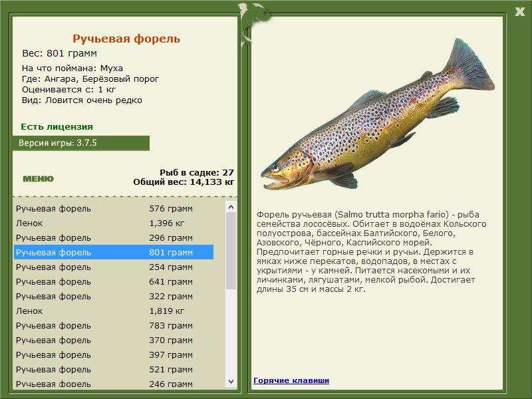Select Ручьевая форель 397 грамм row
532x399 pixels.
click(114, 354)
